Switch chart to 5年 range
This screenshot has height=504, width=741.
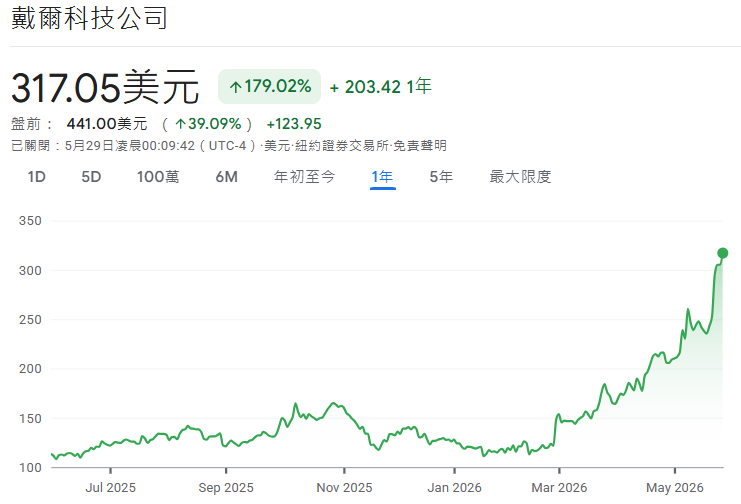click(441, 177)
